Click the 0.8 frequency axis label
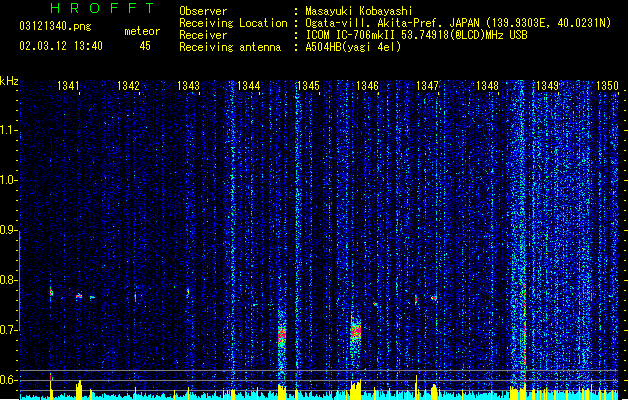Image resolution: width=629 pixels, height=400 pixels. (8, 280)
